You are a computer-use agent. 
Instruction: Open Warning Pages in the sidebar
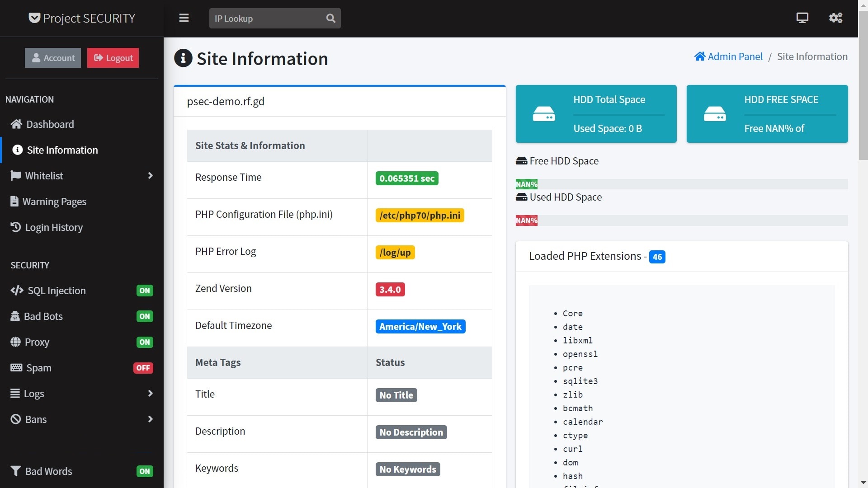tap(56, 201)
